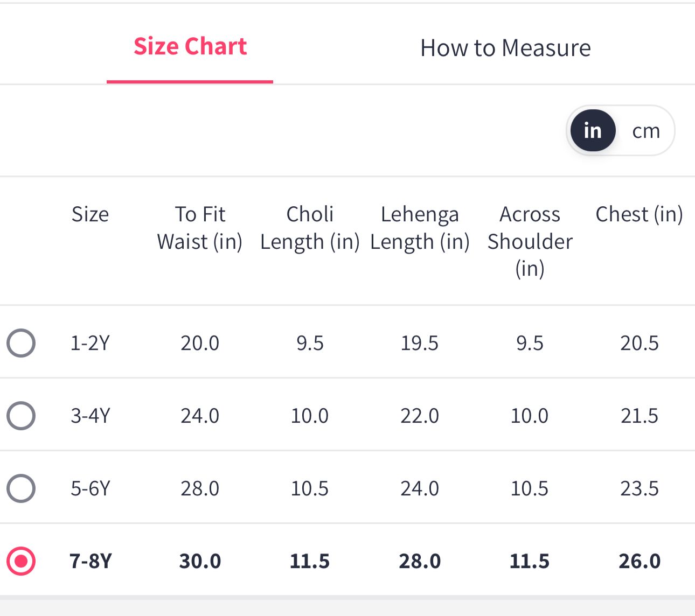Click the 28.0 waist value for 5-6Y
The image size is (695, 616).
point(200,488)
